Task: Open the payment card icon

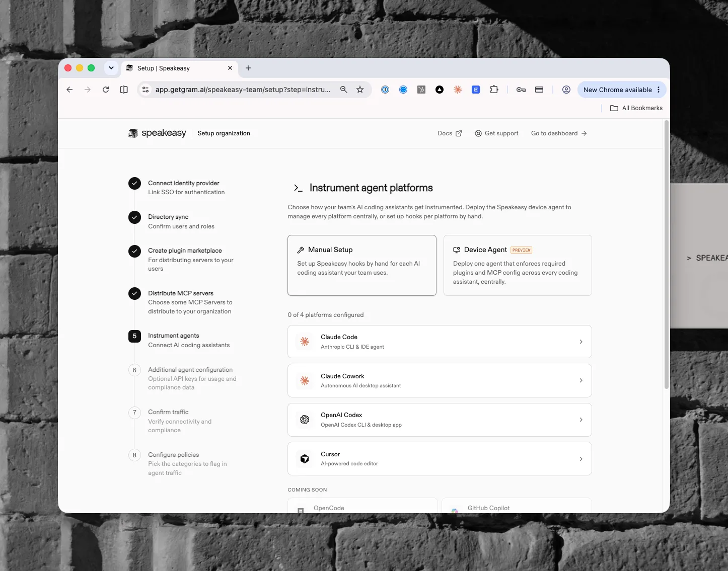Action: [539, 90]
